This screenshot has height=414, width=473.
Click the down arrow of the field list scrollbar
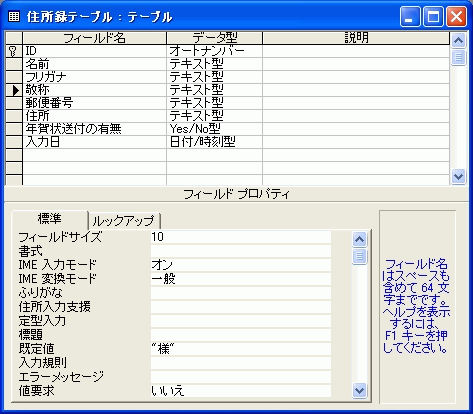pos(458,176)
